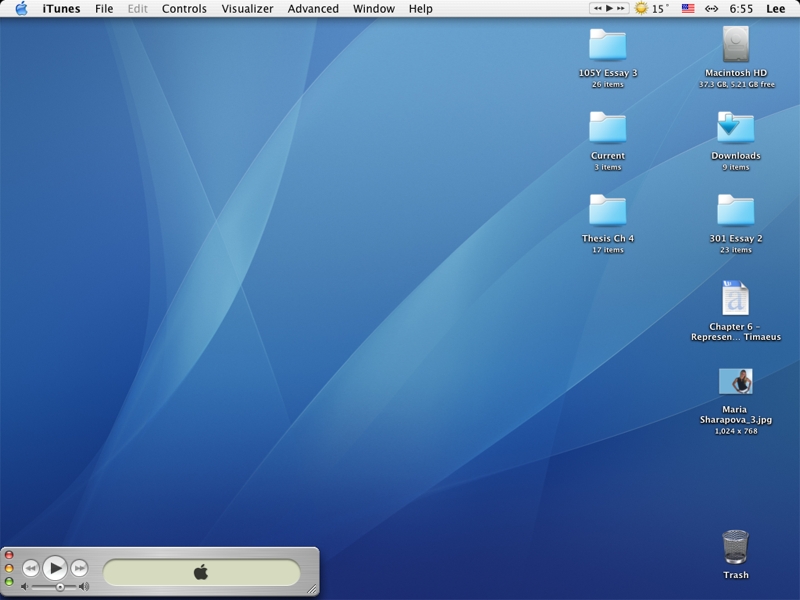Click the Trash icon
The image size is (800, 600).
[x=735, y=547]
